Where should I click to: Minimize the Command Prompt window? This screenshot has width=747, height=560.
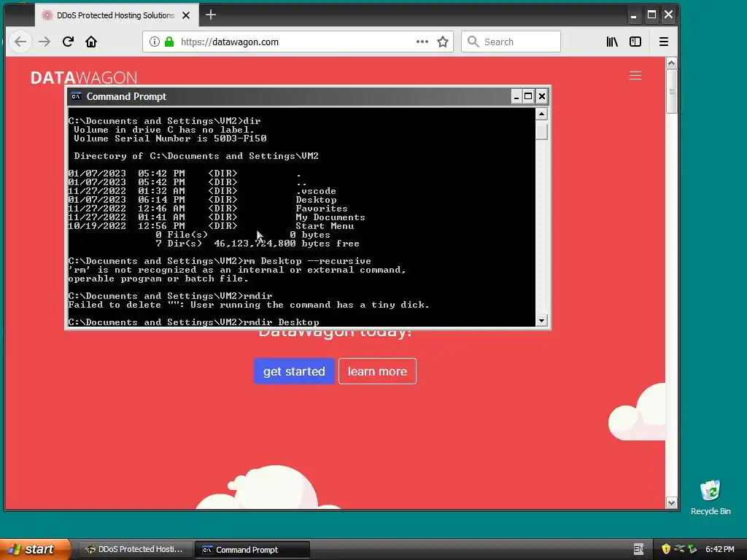pos(516,97)
